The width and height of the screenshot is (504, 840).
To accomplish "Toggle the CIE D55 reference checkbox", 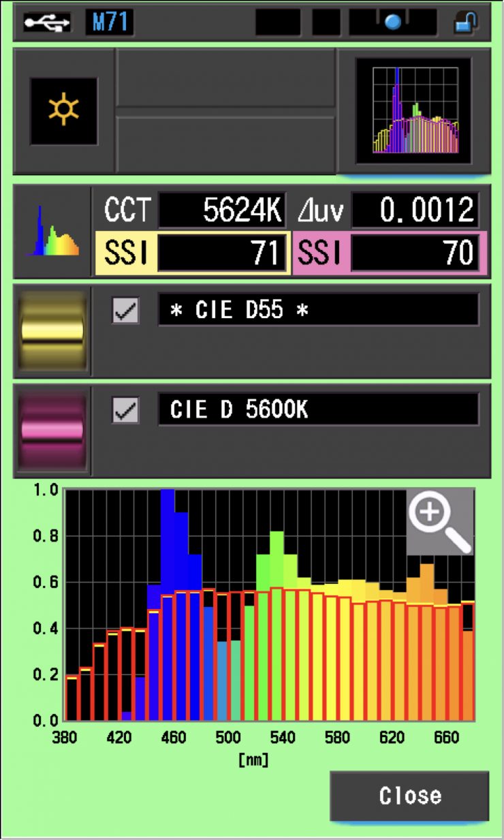I will click(x=125, y=311).
